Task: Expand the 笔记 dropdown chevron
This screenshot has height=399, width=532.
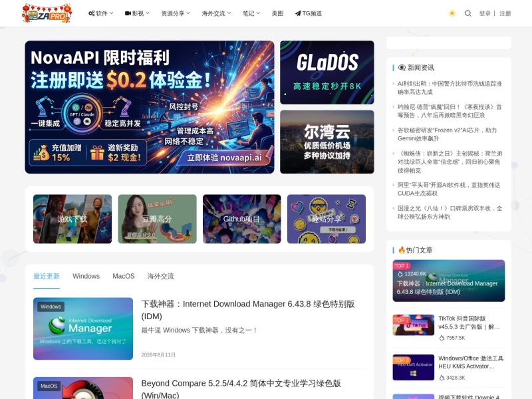Action: [258, 13]
